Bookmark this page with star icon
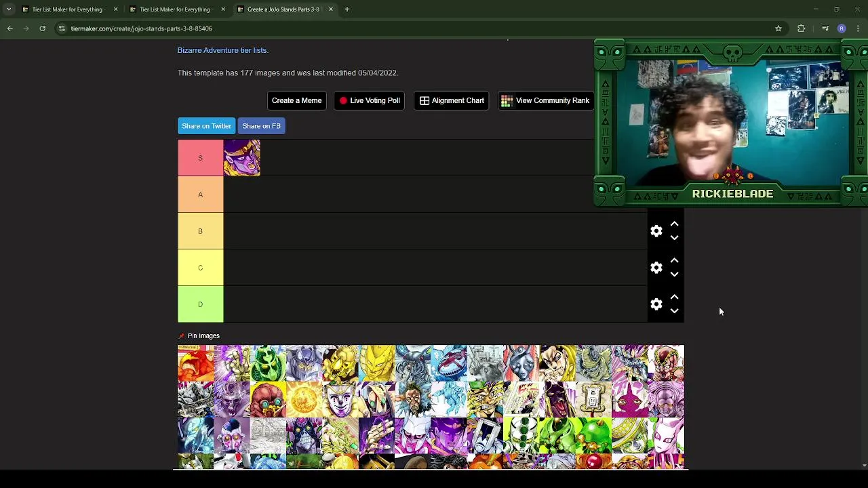Screen dimensions: 868x488 pos(778,28)
